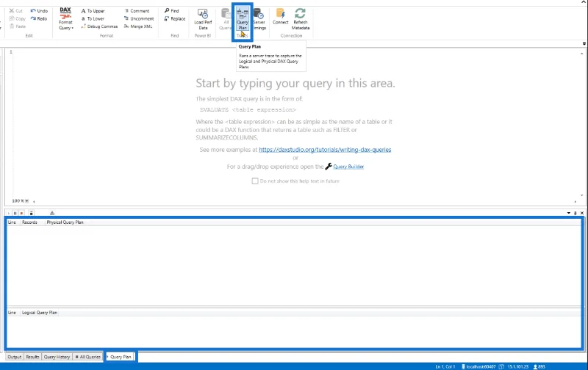The height and width of the screenshot is (370, 588).
Task: Click the Physical Query Plan column header
Action: [65, 222]
